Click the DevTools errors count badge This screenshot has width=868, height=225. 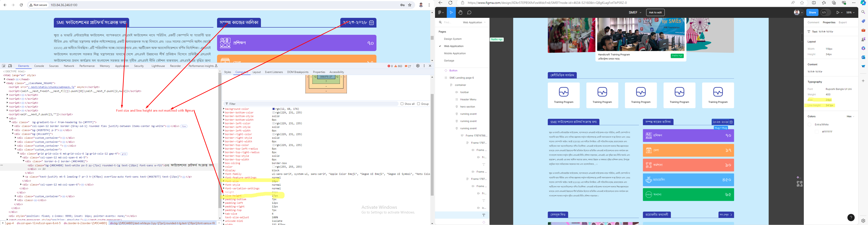[x=390, y=66]
